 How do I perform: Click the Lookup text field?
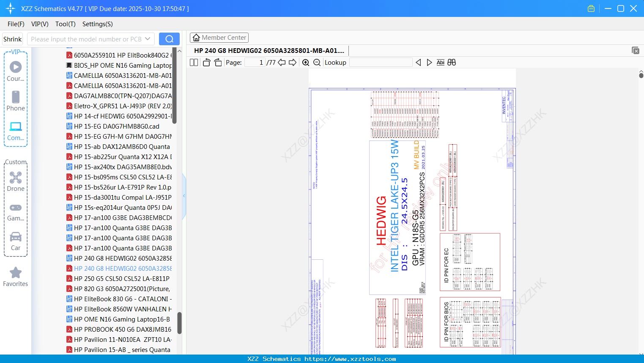click(x=381, y=62)
